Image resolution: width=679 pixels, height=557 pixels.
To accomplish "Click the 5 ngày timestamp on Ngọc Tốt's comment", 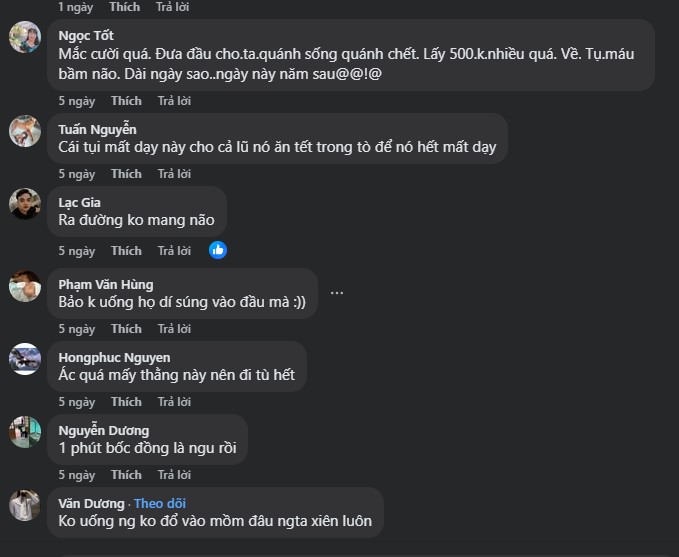I will [x=76, y=101].
